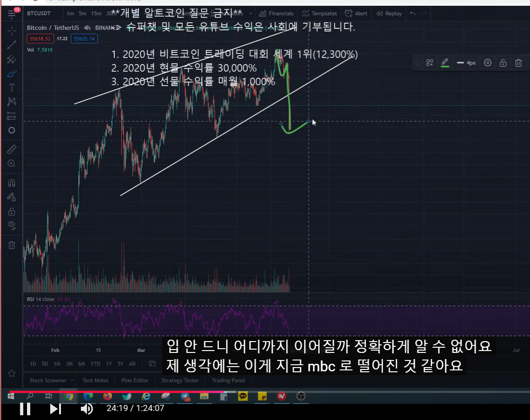Image resolution: width=530 pixels, height=420 pixels.
Task: Open the prediction and measurement tools
Action: coord(12,116)
